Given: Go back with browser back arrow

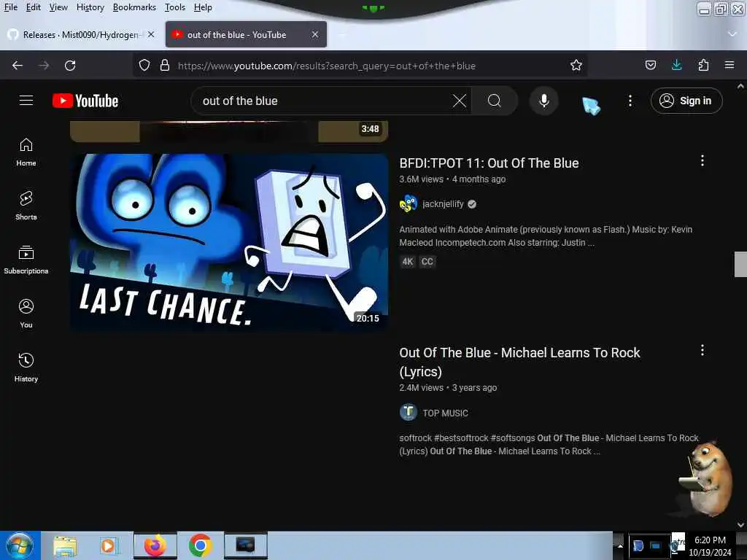Looking at the screenshot, I should 18,66.
